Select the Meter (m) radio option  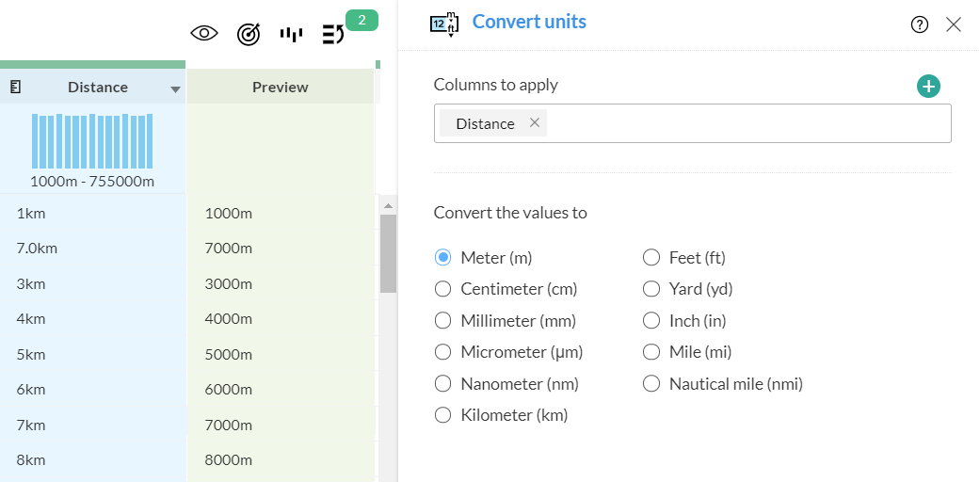click(443, 258)
